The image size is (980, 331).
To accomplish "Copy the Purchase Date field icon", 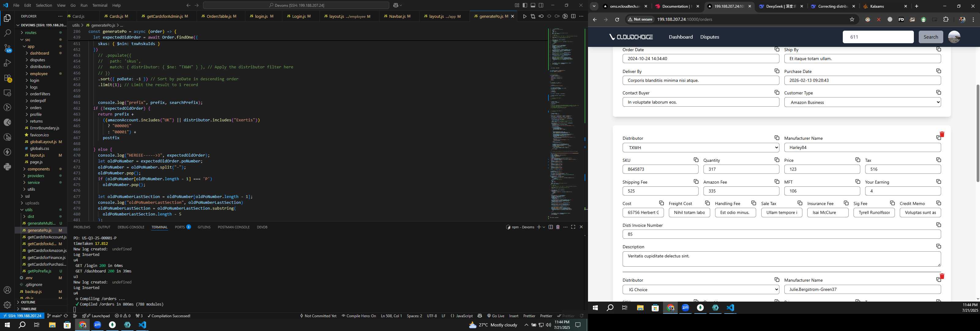I will (939, 71).
